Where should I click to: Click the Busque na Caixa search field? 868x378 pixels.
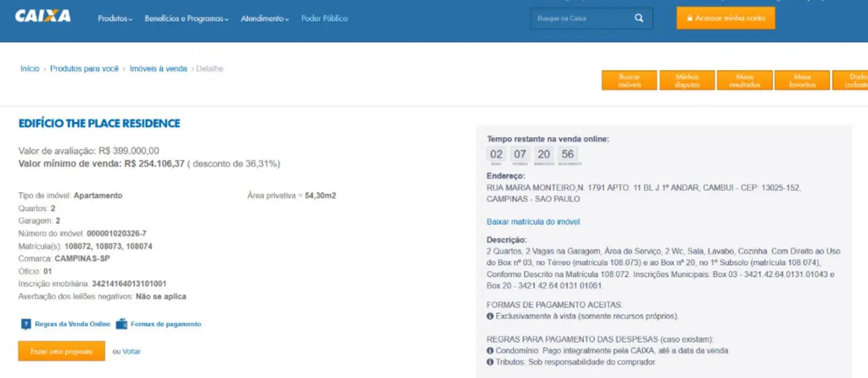[x=576, y=18]
